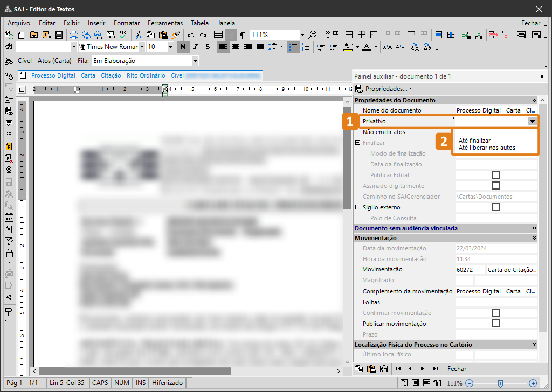Choose Até liberar nos autos option
This screenshot has height=392, width=552.
click(x=487, y=148)
